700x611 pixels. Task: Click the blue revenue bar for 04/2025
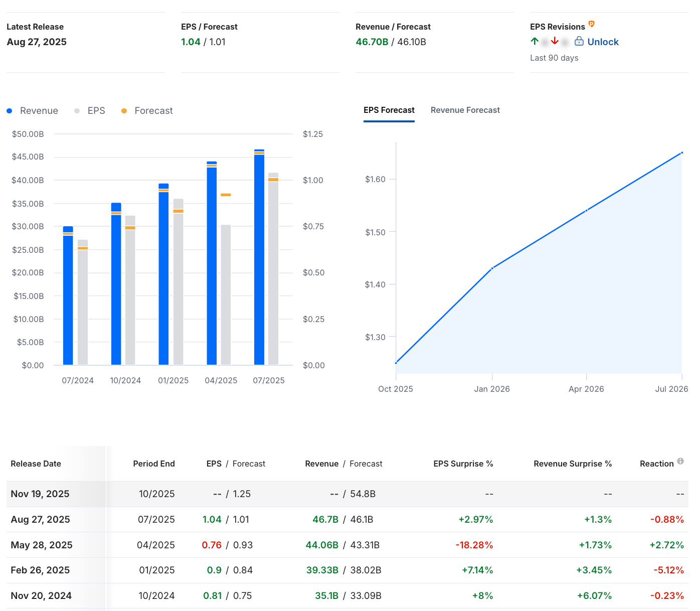212,263
